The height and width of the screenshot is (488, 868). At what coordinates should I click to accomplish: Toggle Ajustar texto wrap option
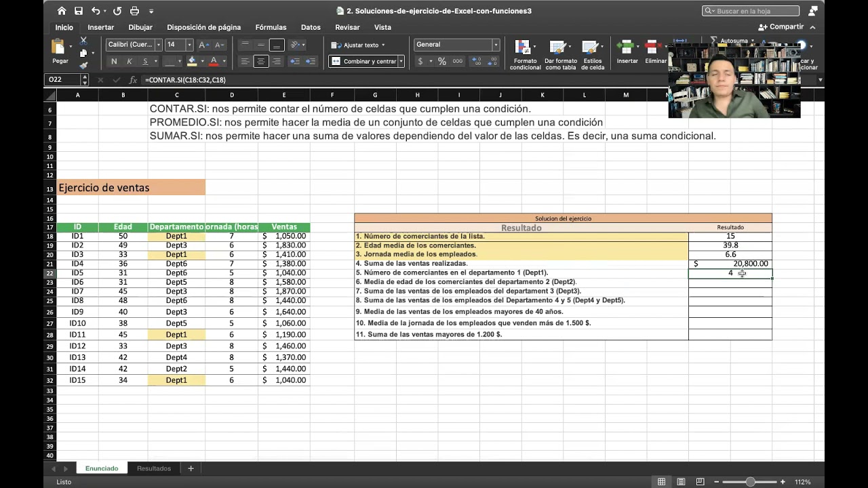pos(357,45)
